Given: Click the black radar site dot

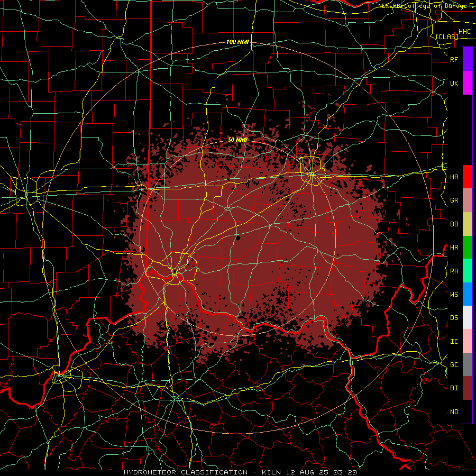Looking at the screenshot, I should (x=238, y=239).
